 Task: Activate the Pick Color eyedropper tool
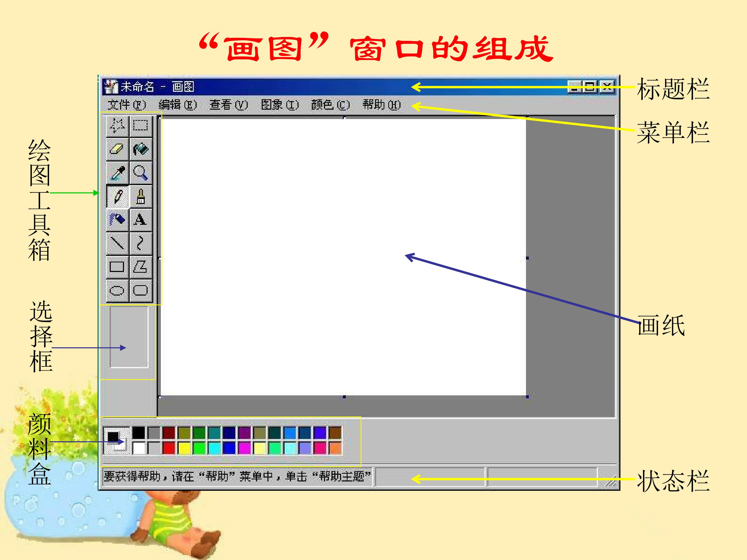click(x=117, y=173)
